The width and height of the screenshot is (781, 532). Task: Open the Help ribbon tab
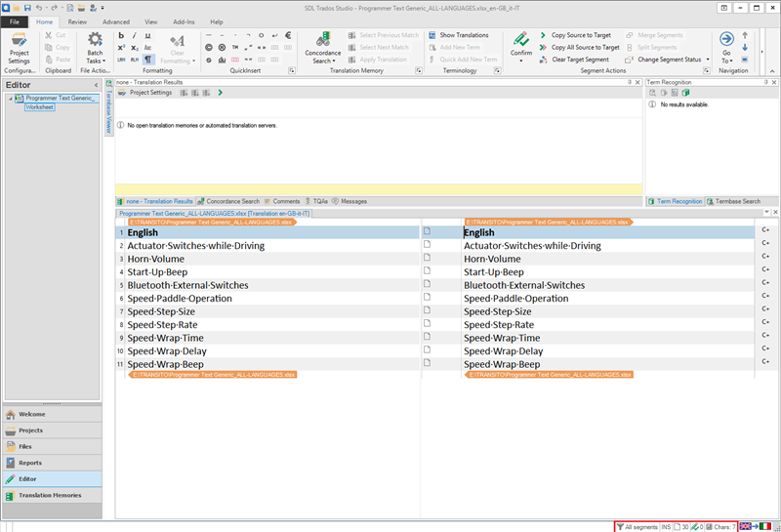click(216, 21)
